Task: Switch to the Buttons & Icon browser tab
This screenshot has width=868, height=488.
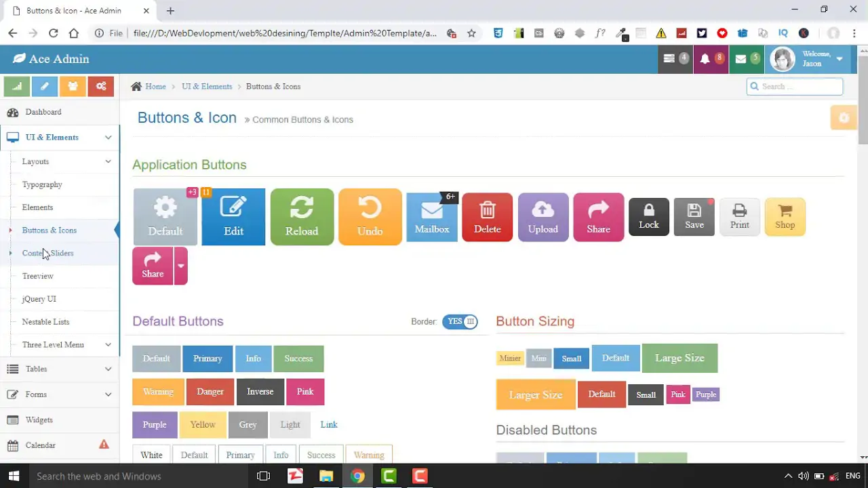Action: 75,10
